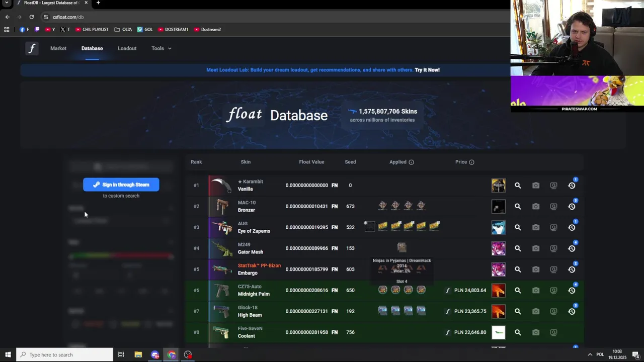Click magnifier icon in AUG Eye of Zapems row
644x362 pixels.
tap(518, 227)
